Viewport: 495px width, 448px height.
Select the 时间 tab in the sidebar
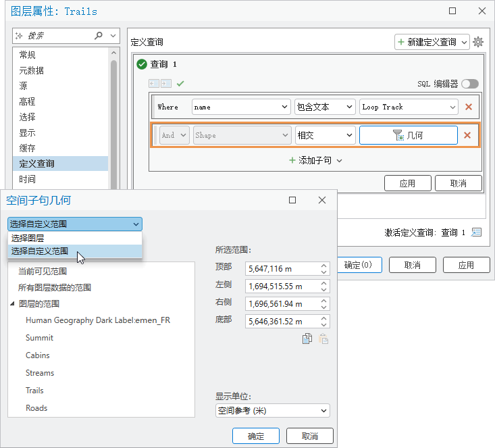[x=28, y=179]
